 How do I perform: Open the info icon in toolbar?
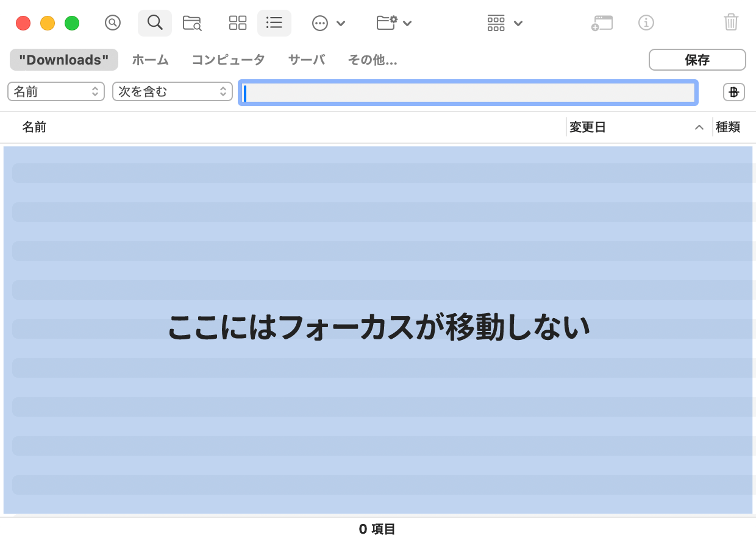(x=646, y=23)
